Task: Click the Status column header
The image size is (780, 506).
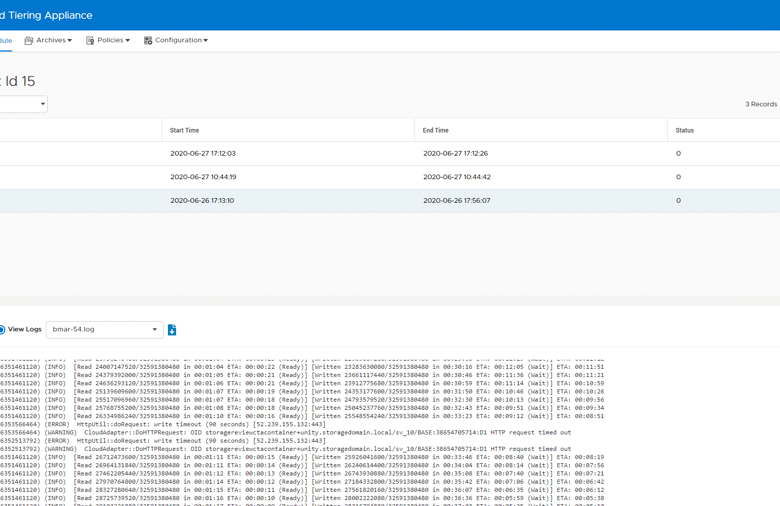Action: click(x=684, y=130)
